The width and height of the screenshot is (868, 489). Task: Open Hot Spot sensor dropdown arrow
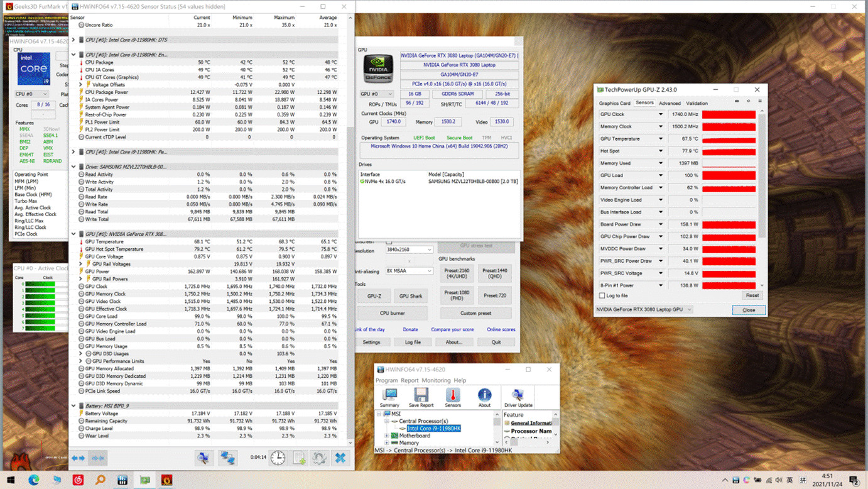tap(660, 151)
